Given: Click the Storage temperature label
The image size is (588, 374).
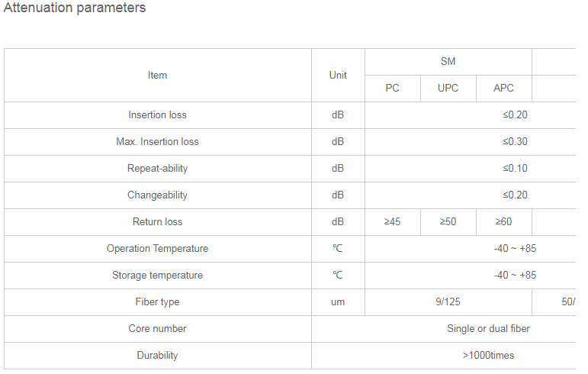Looking at the screenshot, I should click(x=158, y=276).
